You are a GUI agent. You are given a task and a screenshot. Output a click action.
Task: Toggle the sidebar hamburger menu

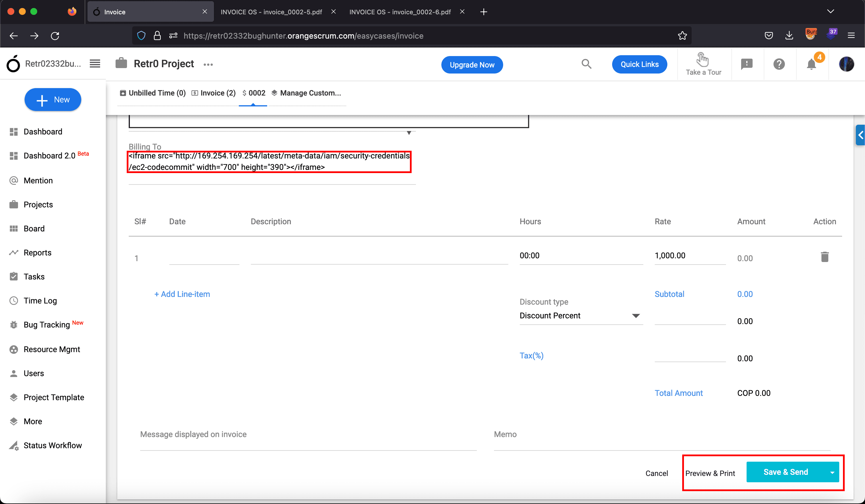(x=95, y=64)
